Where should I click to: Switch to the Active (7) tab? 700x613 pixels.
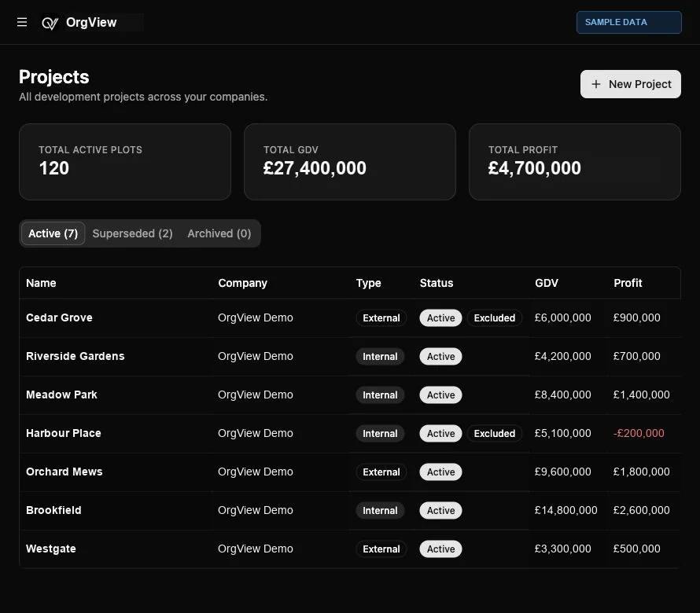[x=53, y=233]
